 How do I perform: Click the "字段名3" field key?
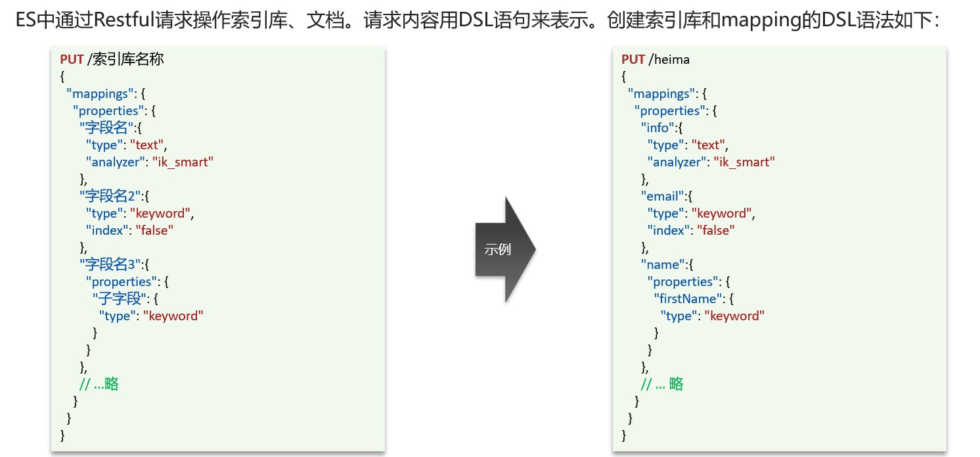point(111,264)
